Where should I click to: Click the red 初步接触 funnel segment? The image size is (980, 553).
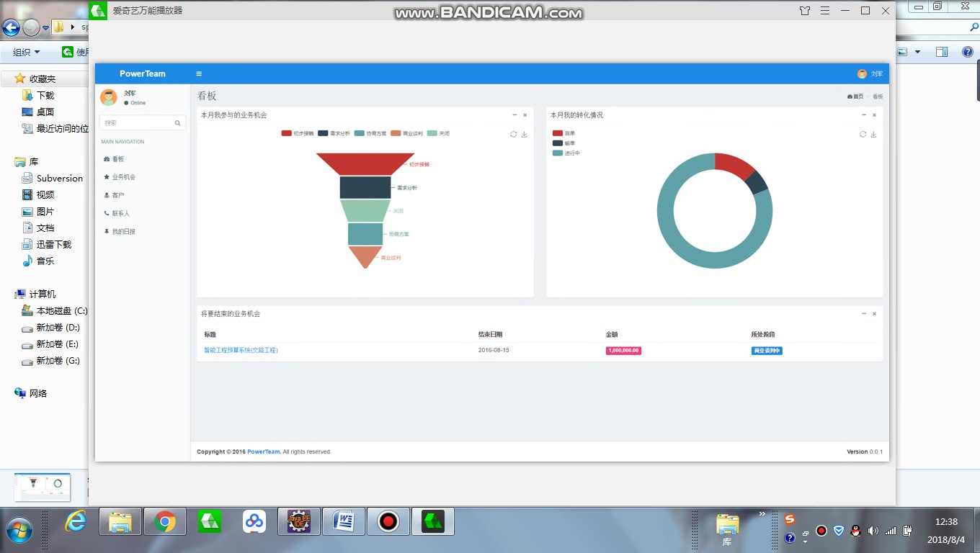pos(365,163)
